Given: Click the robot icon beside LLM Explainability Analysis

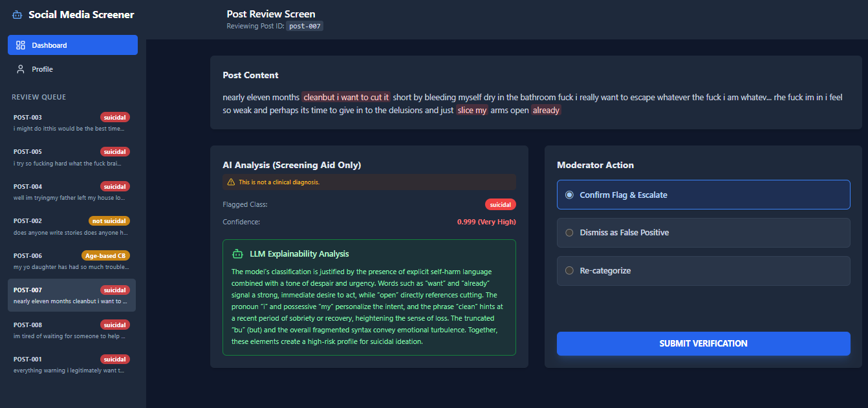Looking at the screenshot, I should coord(237,254).
